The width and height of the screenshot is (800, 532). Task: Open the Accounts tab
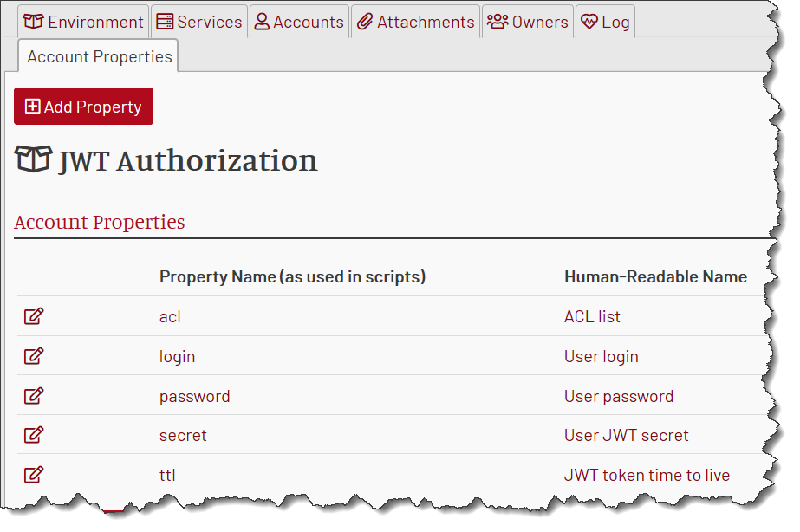tap(300, 22)
